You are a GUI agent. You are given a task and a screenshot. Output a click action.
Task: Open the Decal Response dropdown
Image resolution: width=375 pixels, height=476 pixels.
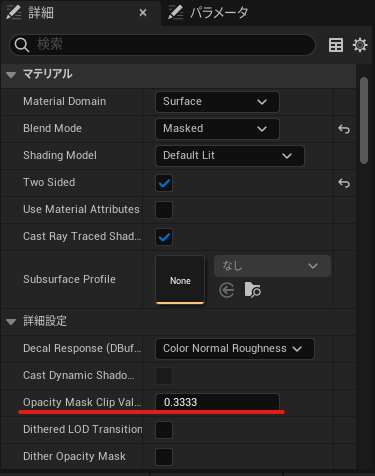pyautogui.click(x=235, y=349)
